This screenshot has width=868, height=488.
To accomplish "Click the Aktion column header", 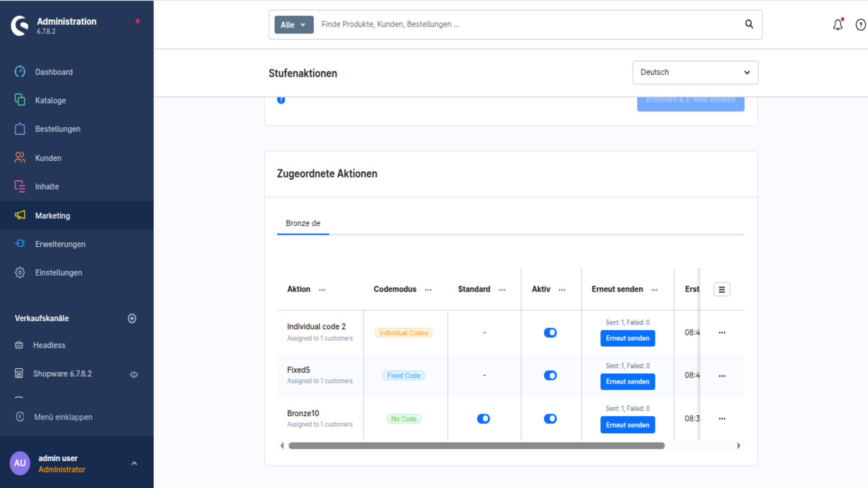I will tap(299, 289).
